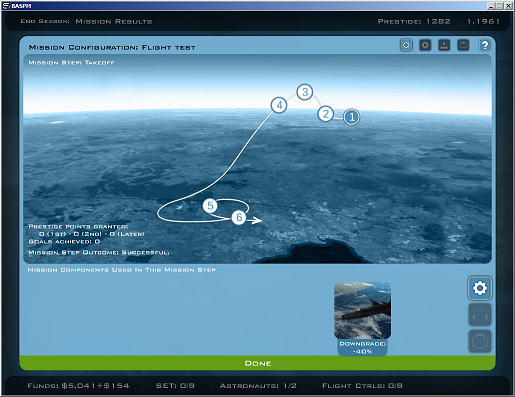Screen dimensions: 515x397
Task: Open help with the question mark icon
Action: [484, 45]
